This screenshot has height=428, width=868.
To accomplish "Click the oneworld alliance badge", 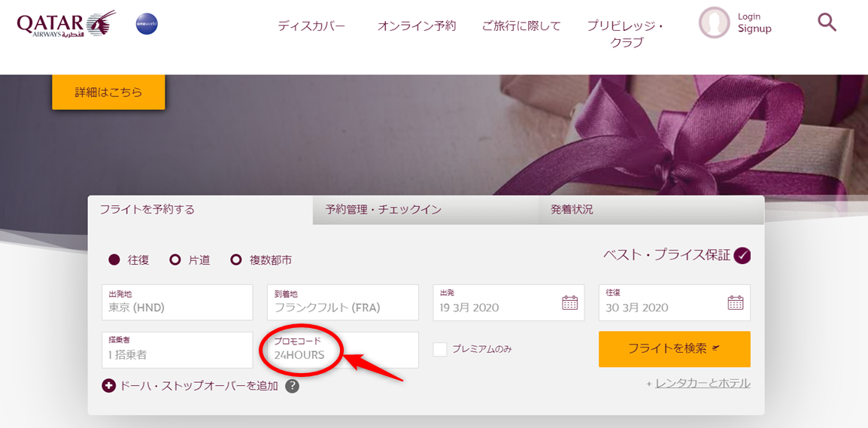I will pyautogui.click(x=147, y=25).
